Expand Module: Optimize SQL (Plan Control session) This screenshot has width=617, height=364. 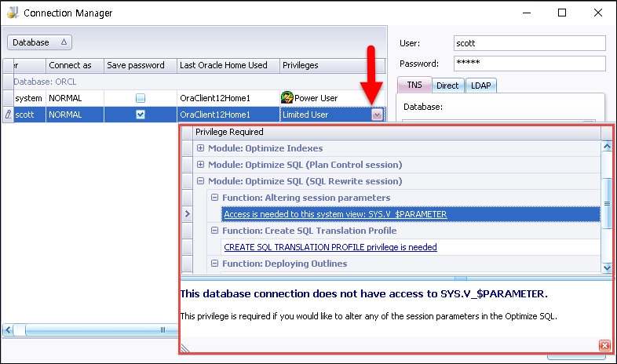201,165
